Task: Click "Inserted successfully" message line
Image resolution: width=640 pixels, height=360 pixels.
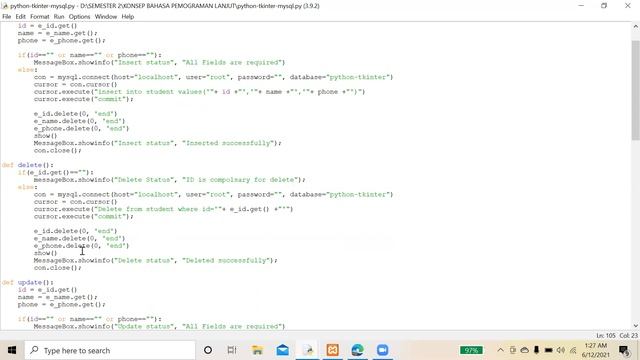Action: pyautogui.click(x=158, y=143)
